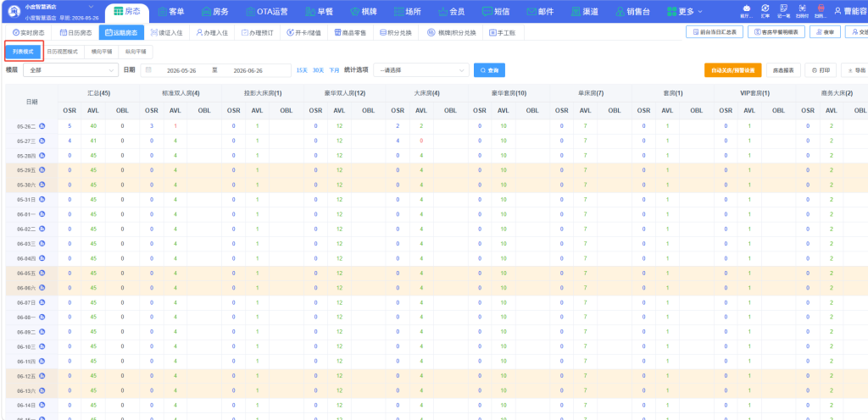This screenshot has height=420, width=868.
Task: Switch to the 客单 navigation tab
Action: coord(171,11)
